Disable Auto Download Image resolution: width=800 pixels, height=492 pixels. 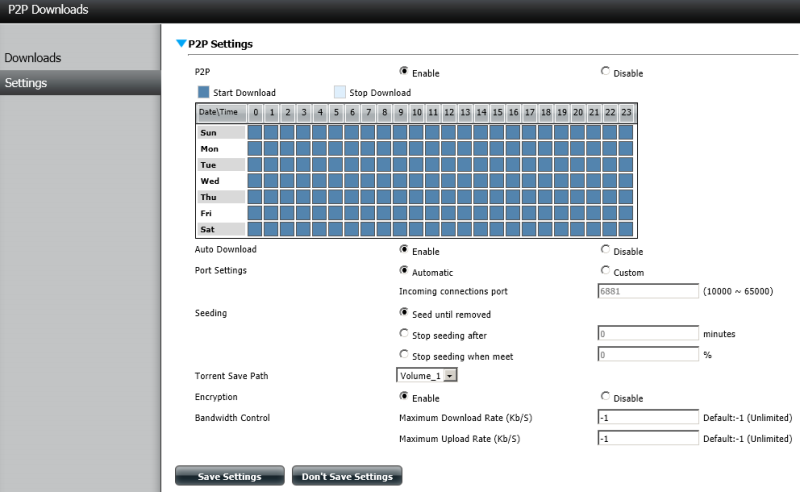tap(605, 249)
